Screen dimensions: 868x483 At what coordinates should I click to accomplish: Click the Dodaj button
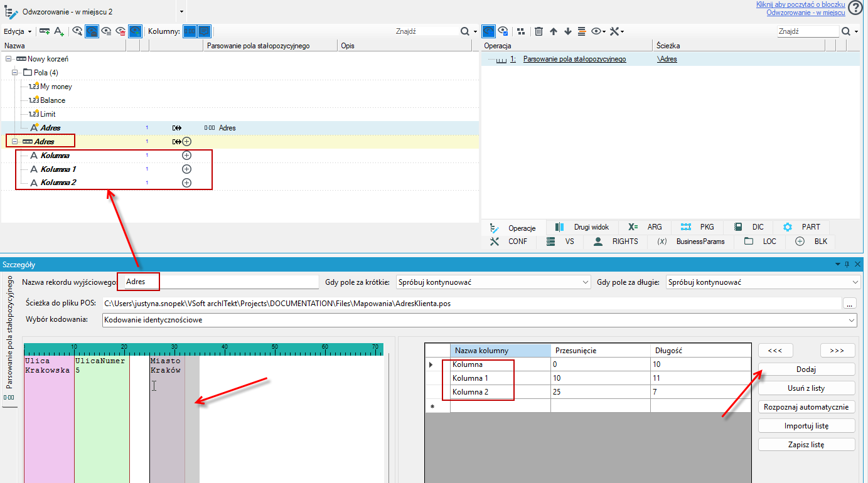point(806,369)
